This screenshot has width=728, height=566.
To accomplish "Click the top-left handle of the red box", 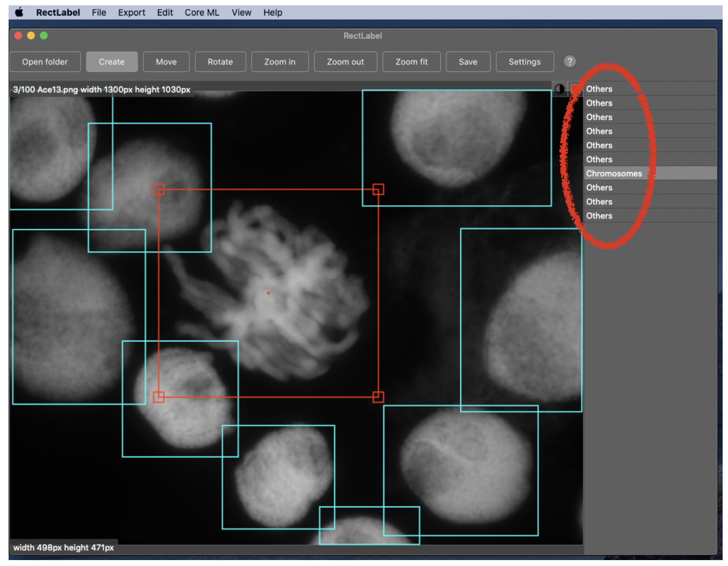I will click(158, 189).
